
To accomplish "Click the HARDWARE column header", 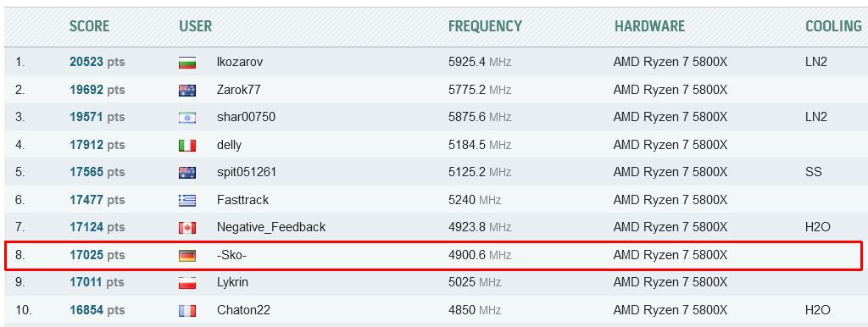I will [649, 26].
